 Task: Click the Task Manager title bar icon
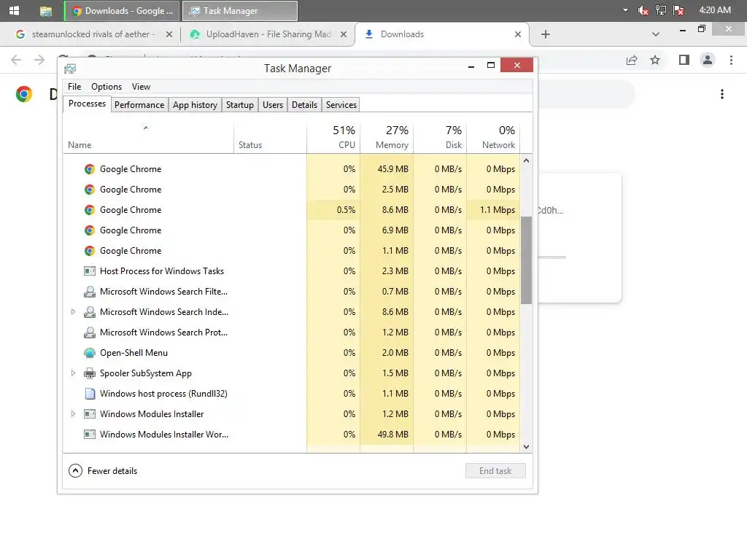click(70, 69)
